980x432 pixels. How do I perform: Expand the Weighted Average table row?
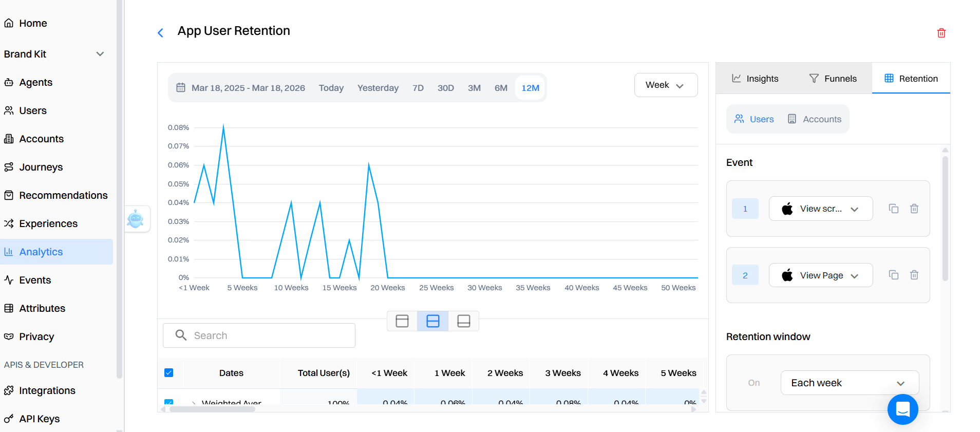click(194, 403)
